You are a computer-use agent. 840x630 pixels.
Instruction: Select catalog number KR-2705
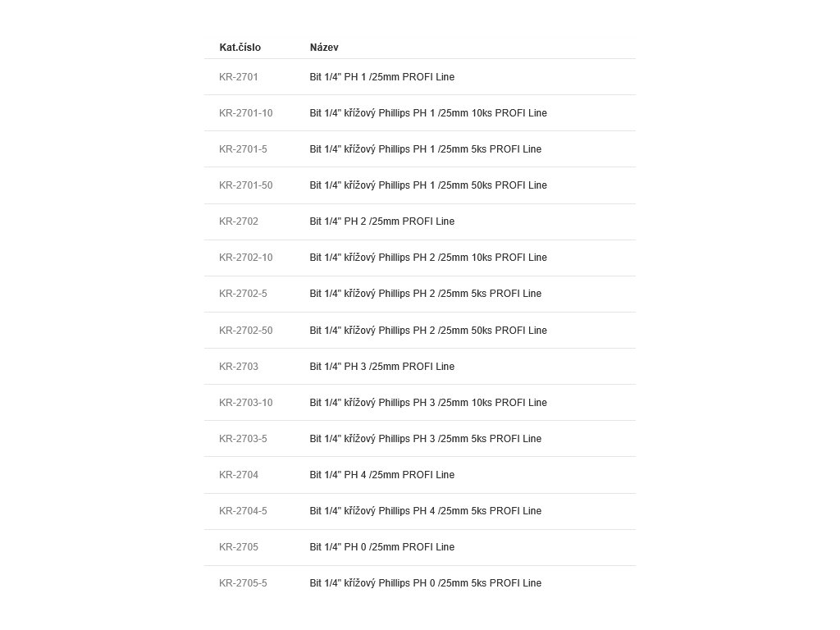[x=239, y=547]
